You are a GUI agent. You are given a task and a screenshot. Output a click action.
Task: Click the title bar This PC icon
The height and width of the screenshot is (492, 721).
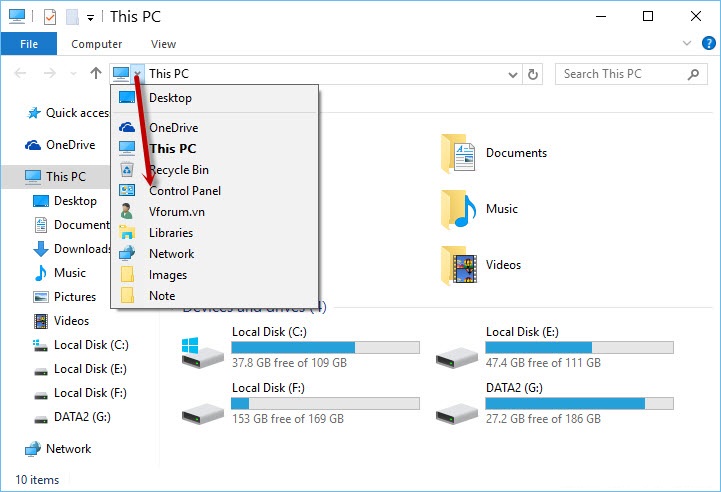[x=17, y=17]
